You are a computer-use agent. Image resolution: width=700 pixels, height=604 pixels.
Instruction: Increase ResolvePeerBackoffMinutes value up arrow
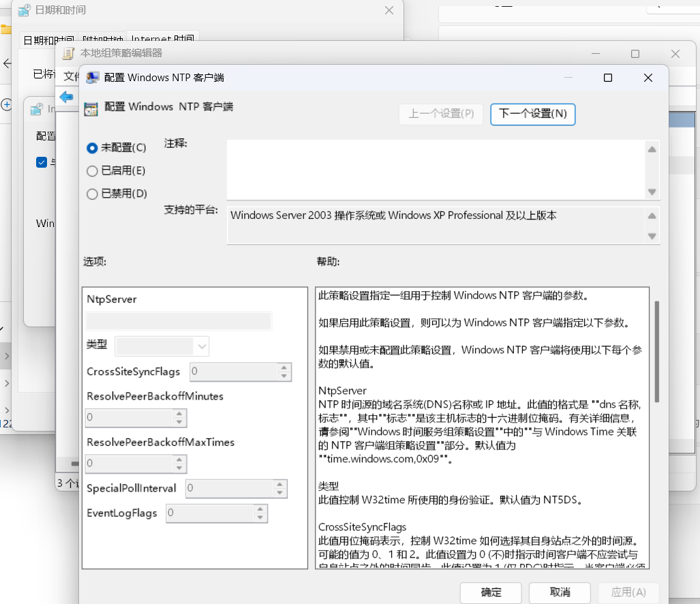click(x=179, y=413)
